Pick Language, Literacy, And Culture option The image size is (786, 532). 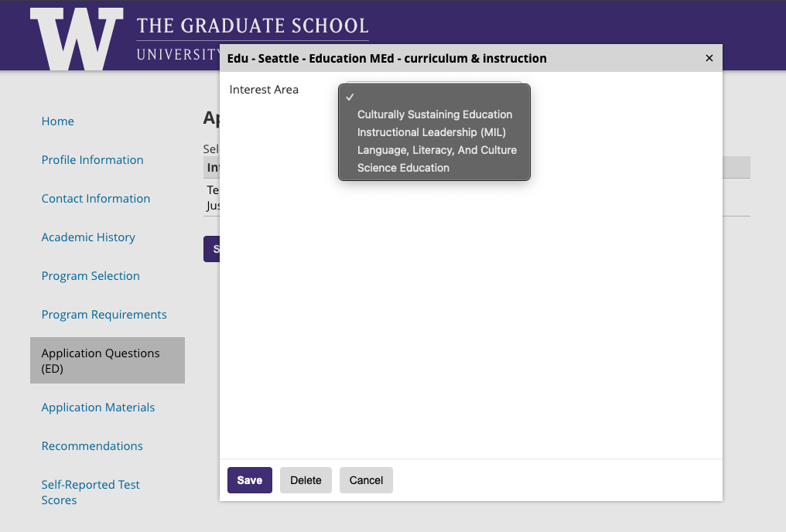pyautogui.click(x=436, y=150)
